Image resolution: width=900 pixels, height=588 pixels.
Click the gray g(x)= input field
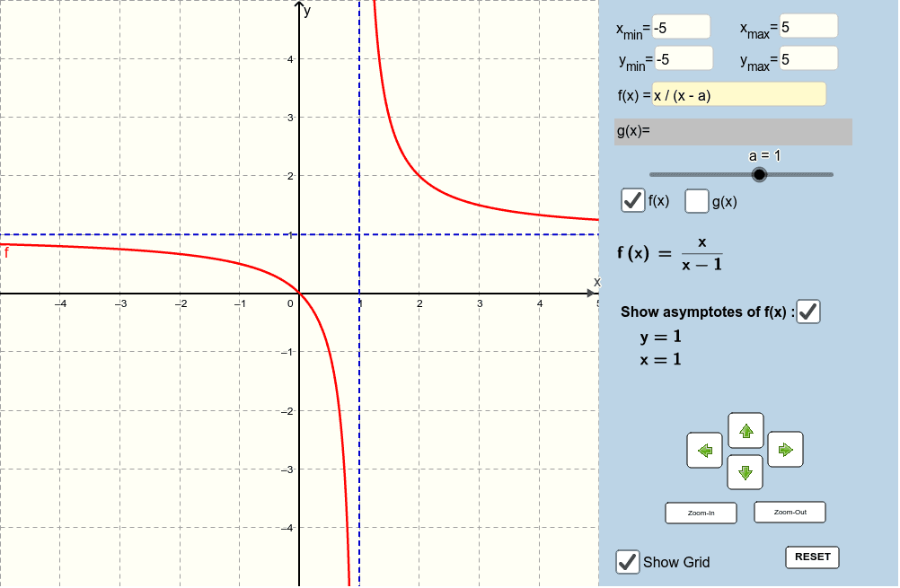point(733,131)
